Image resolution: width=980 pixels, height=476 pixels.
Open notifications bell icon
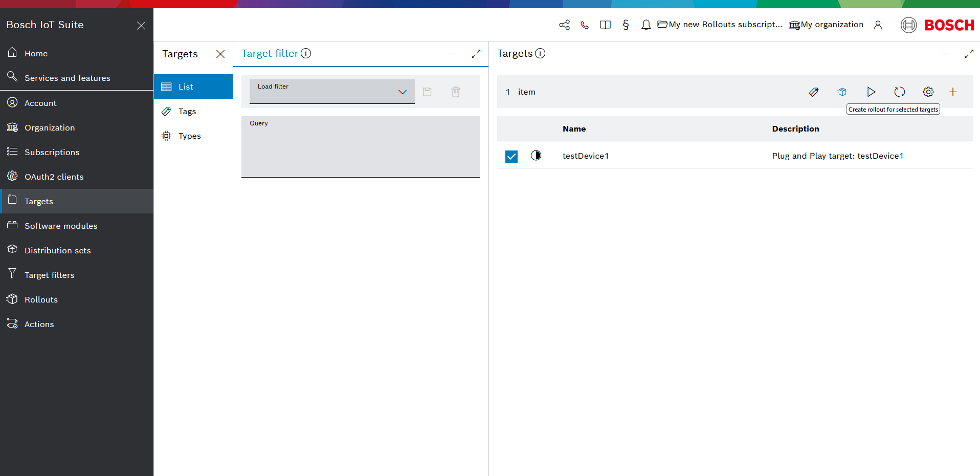pos(646,25)
